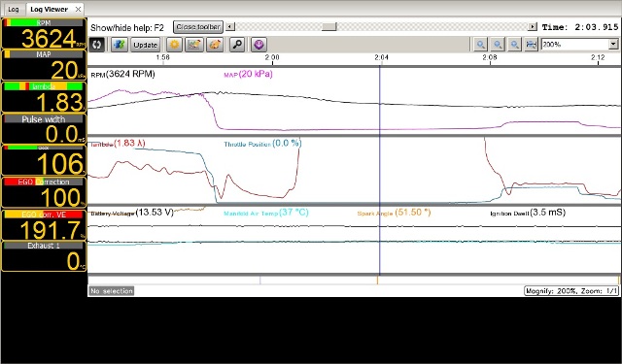
Task: Switch to the Log tab
Action: coord(14,9)
